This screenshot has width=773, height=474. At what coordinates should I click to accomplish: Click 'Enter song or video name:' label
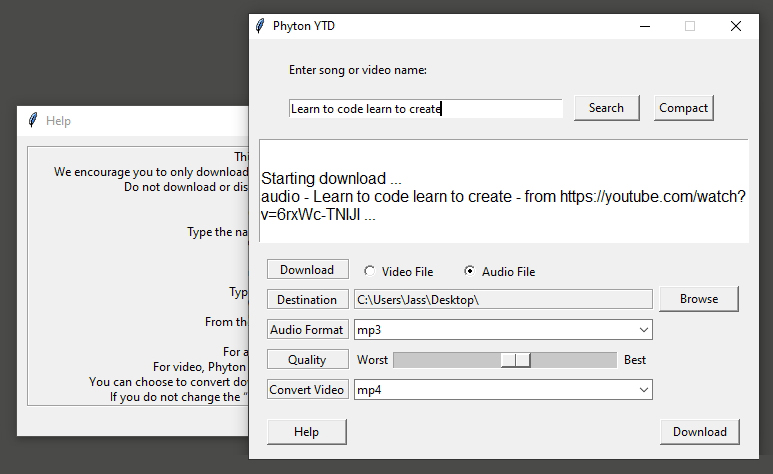(x=358, y=70)
